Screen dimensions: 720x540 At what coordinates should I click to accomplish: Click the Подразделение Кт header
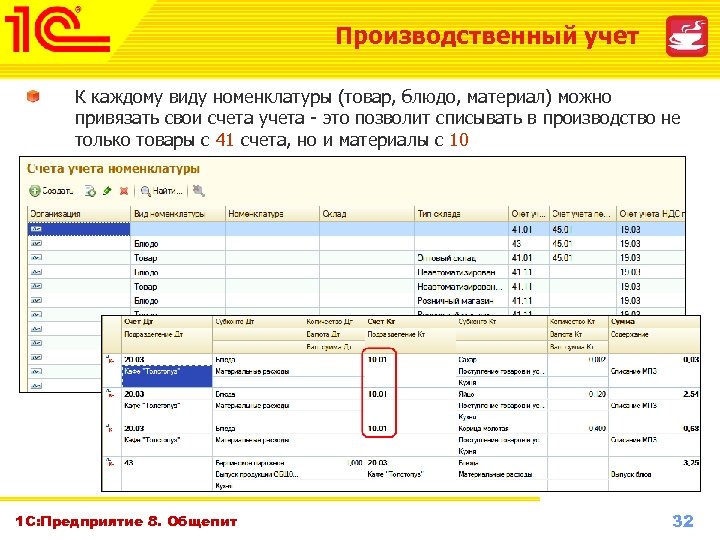point(396,334)
